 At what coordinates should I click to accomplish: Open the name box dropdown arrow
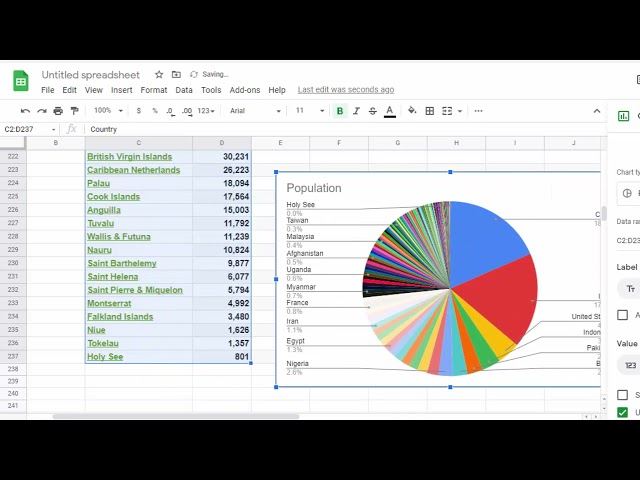tap(53, 130)
